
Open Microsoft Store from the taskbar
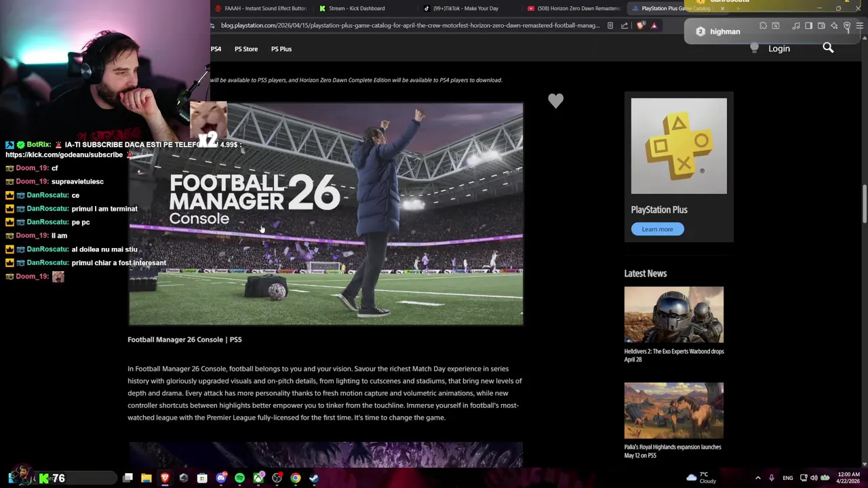tap(202, 478)
